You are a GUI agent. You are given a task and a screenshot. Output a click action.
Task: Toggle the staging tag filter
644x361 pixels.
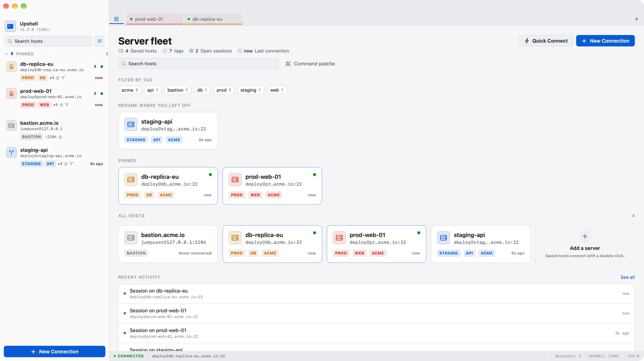point(250,90)
